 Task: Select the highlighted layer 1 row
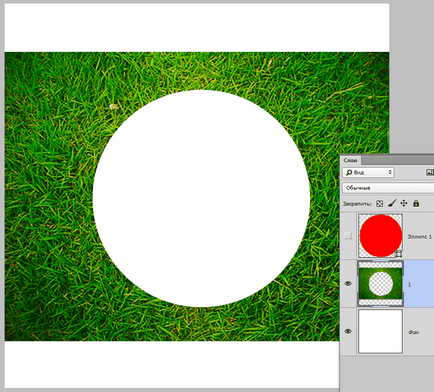pos(387,284)
